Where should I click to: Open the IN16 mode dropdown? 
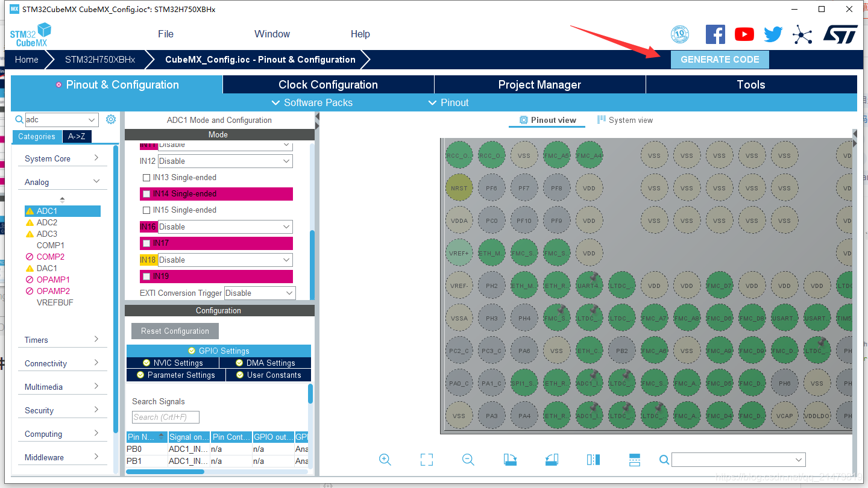click(225, 227)
